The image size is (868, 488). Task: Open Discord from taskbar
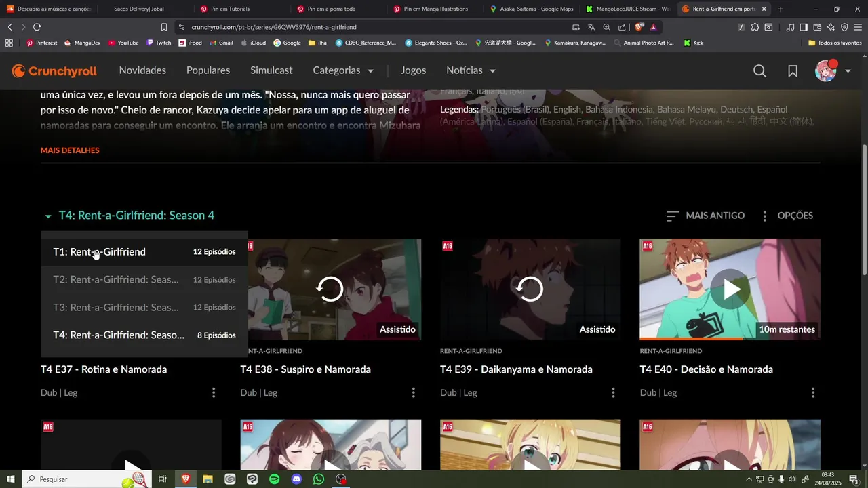click(296, 479)
